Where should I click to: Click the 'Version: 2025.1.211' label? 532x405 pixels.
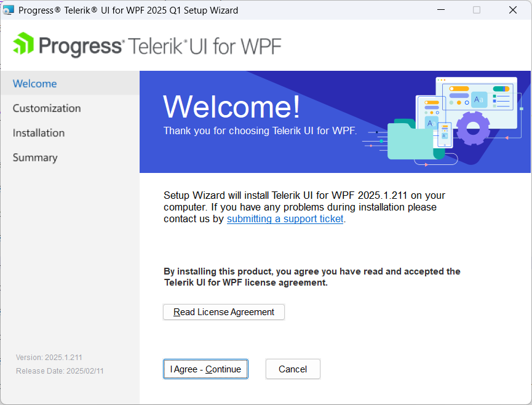49,357
